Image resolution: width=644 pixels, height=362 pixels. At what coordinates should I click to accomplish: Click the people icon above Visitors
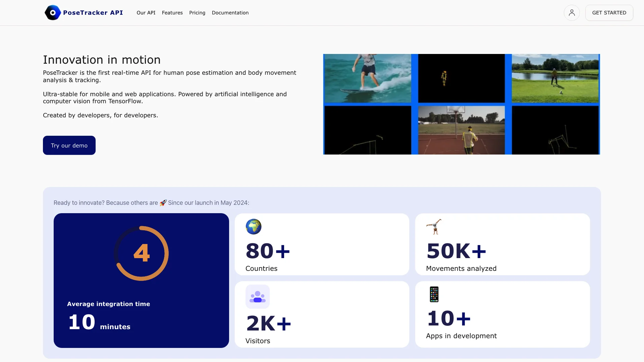pyautogui.click(x=258, y=297)
